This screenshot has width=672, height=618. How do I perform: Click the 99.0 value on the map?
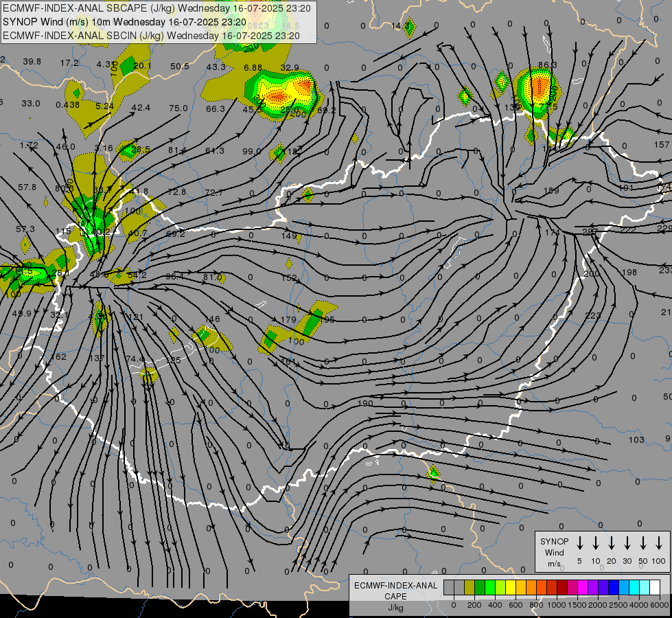pos(252,151)
